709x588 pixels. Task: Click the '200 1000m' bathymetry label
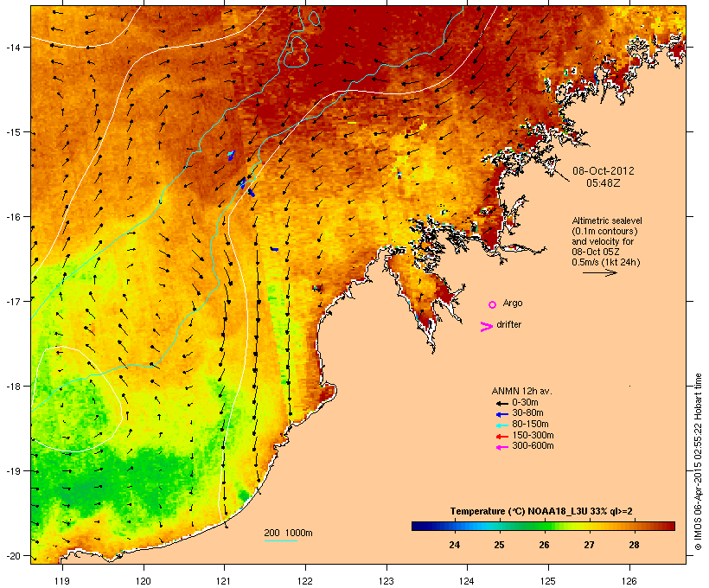[x=288, y=533]
